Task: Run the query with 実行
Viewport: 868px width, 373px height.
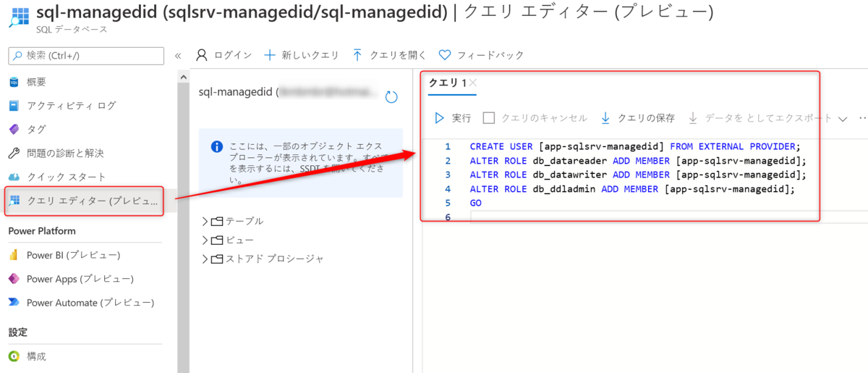Action: [x=453, y=118]
